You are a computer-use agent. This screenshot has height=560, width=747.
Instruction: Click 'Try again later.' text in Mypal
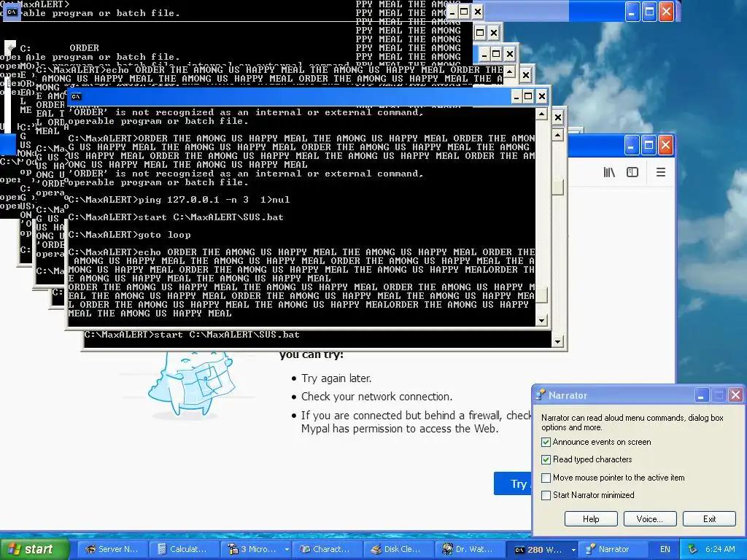click(336, 378)
